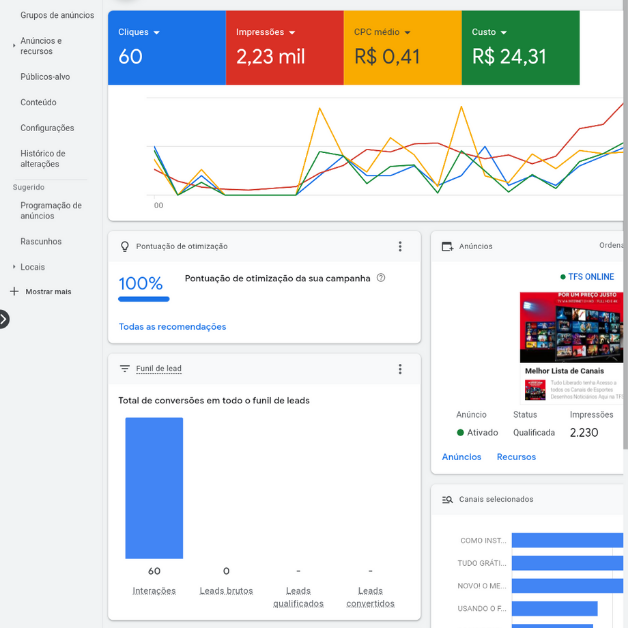Expand Anúncios e recursos in sidebar
Image resolution: width=628 pixels, height=628 pixels.
click(x=14, y=45)
